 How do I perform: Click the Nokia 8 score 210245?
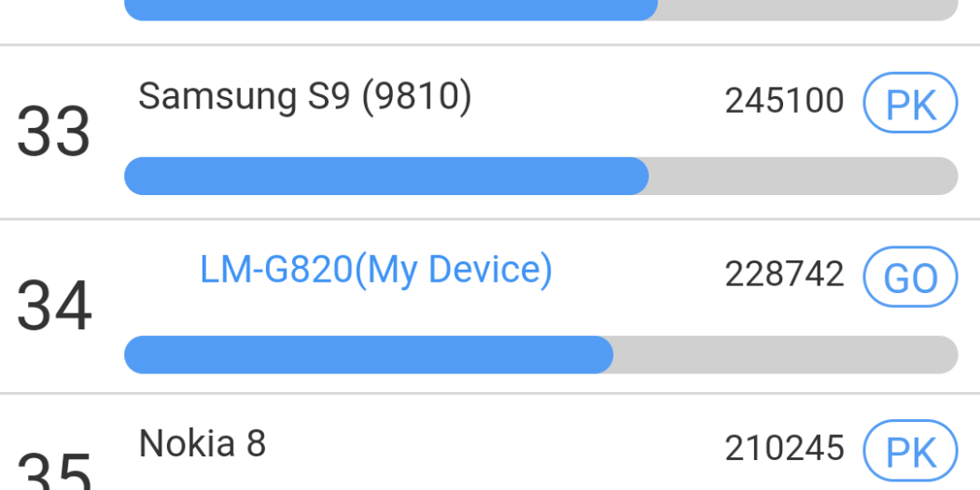[x=784, y=449]
